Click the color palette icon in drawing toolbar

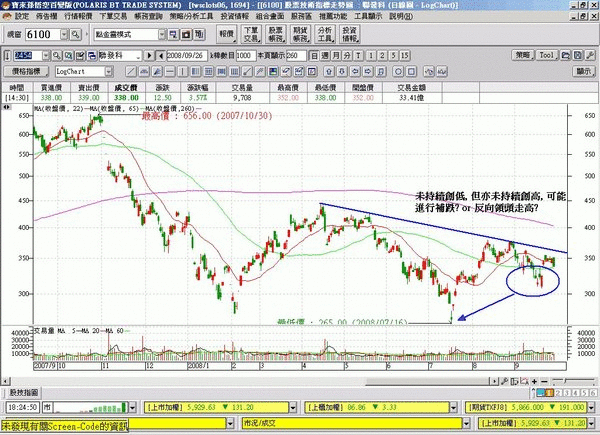[x=273, y=72]
